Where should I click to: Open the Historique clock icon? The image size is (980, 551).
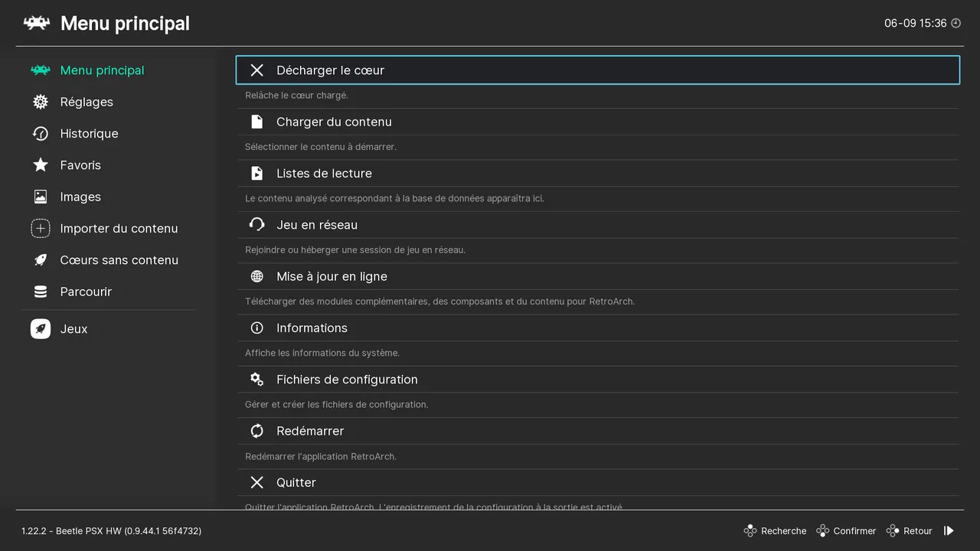tap(41, 133)
